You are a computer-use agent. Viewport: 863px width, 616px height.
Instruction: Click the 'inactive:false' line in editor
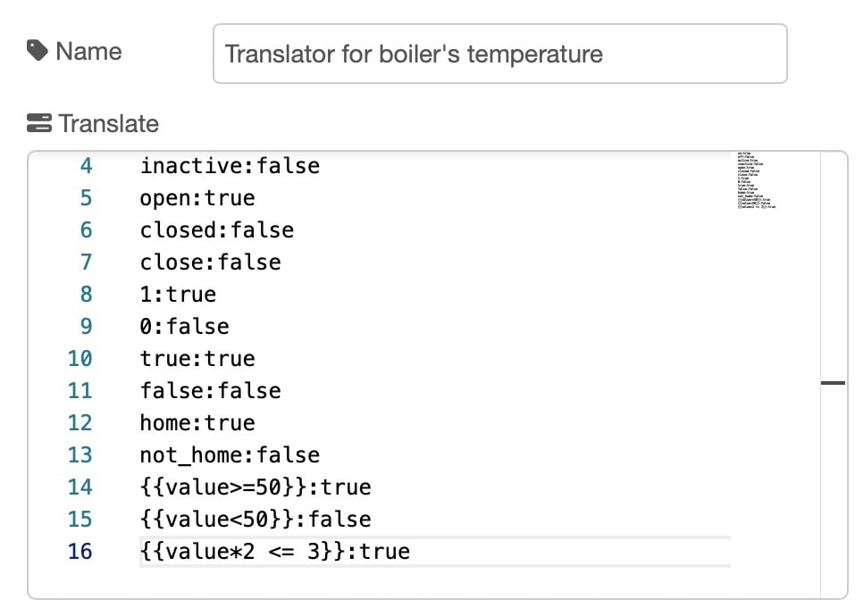point(230,165)
